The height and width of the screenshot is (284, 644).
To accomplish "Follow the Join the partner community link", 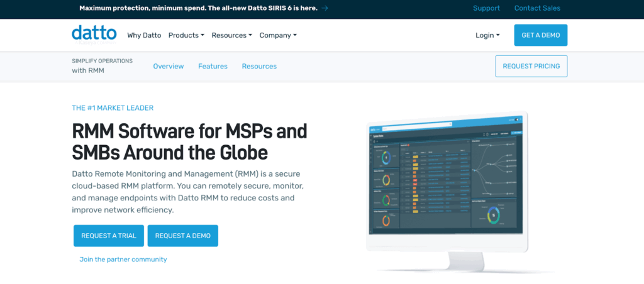I will point(123,259).
